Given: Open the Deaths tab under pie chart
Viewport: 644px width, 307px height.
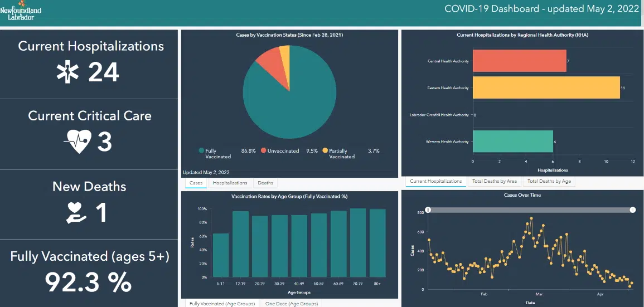Looking at the screenshot, I should (x=265, y=183).
